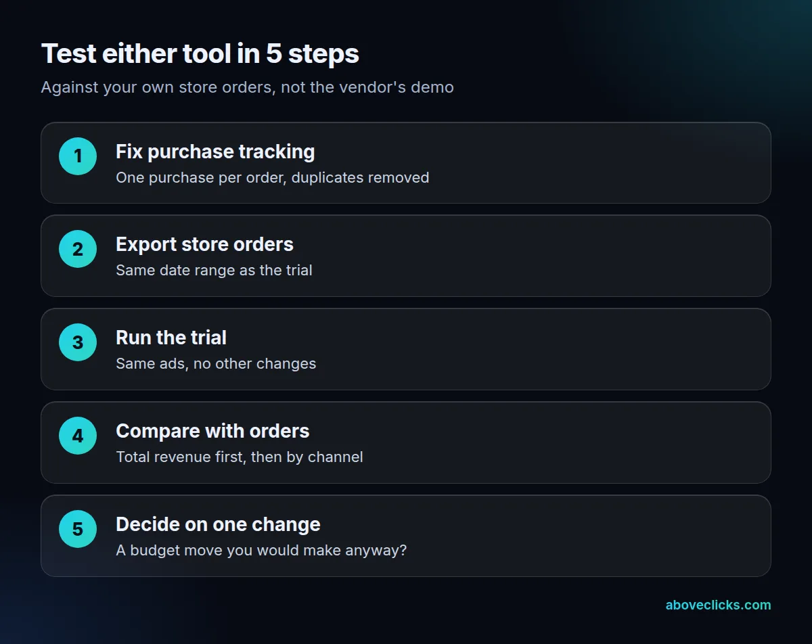Click the number 3 circle badge
812x644 pixels.
pos(78,342)
